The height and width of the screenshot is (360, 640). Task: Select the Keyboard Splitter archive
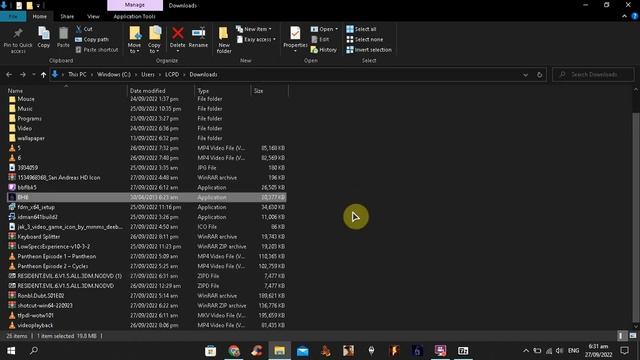pyautogui.click(x=39, y=237)
